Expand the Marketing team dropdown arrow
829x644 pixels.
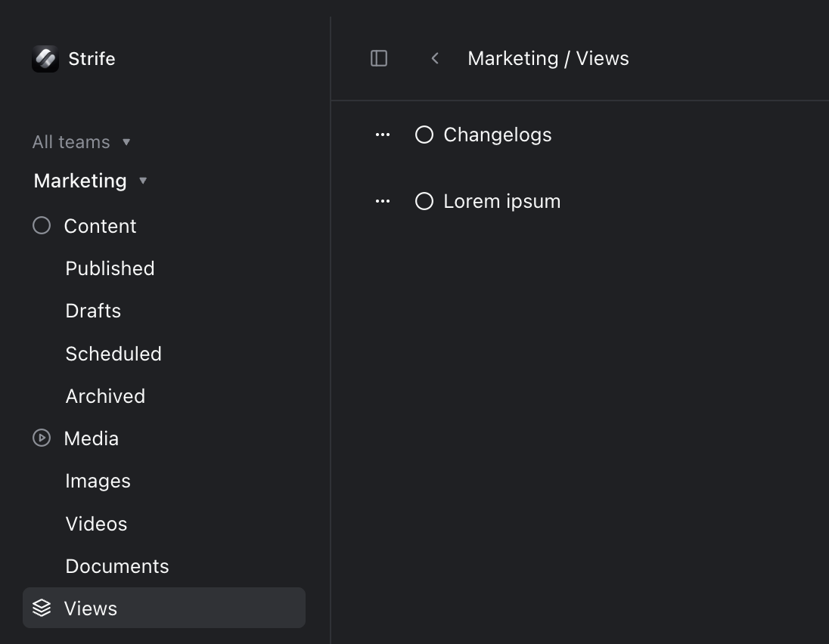143,181
